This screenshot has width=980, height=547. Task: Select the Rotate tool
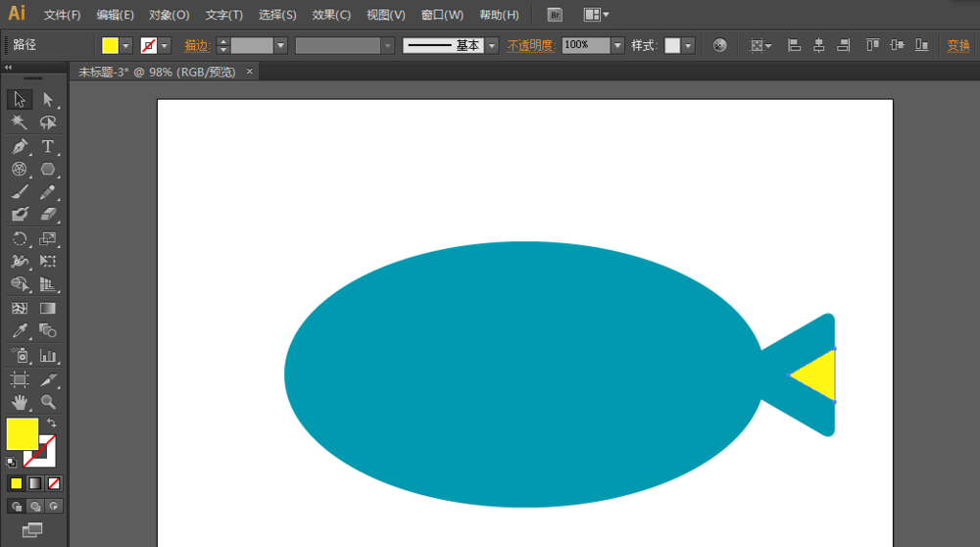20,238
